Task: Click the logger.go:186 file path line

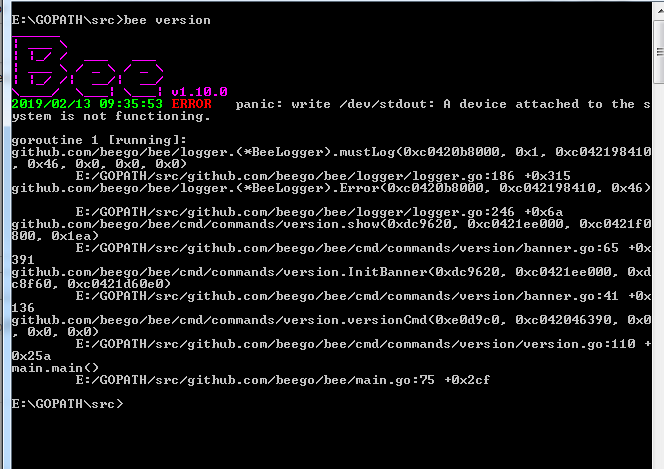Action: tap(323, 176)
